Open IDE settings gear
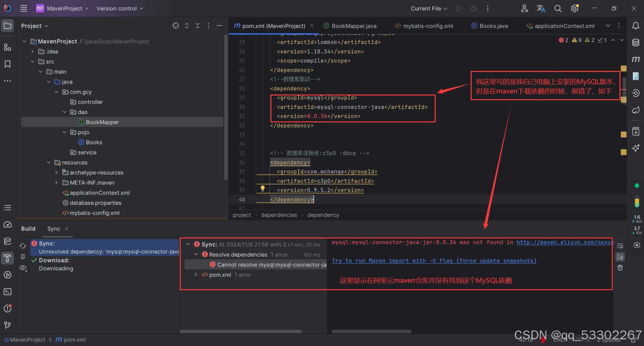 pyautogui.click(x=575, y=8)
